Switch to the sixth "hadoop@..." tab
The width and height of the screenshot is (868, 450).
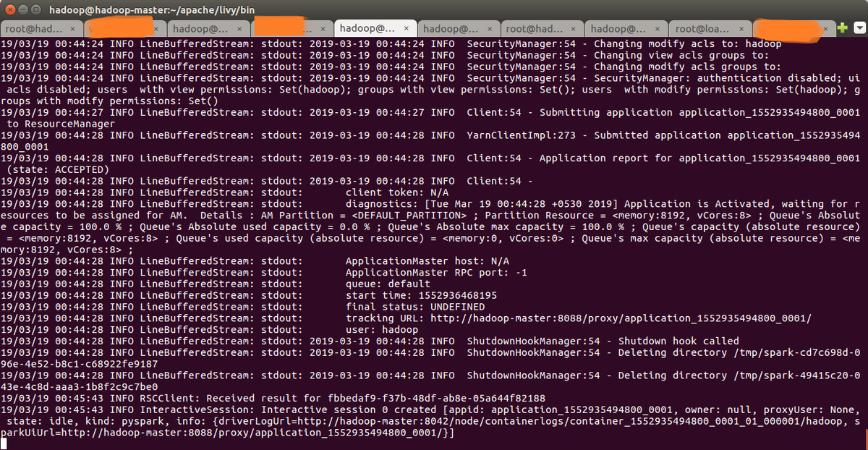[x=448, y=28]
